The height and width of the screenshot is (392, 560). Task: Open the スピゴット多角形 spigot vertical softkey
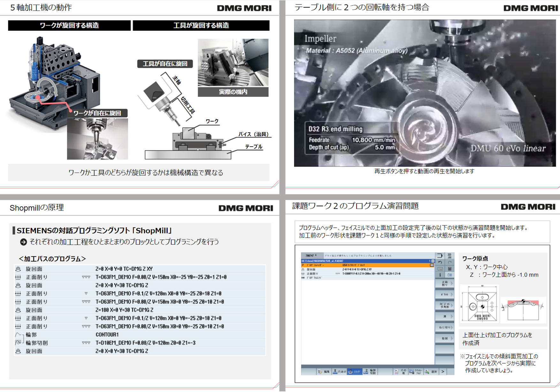pyautogui.click(x=445, y=305)
